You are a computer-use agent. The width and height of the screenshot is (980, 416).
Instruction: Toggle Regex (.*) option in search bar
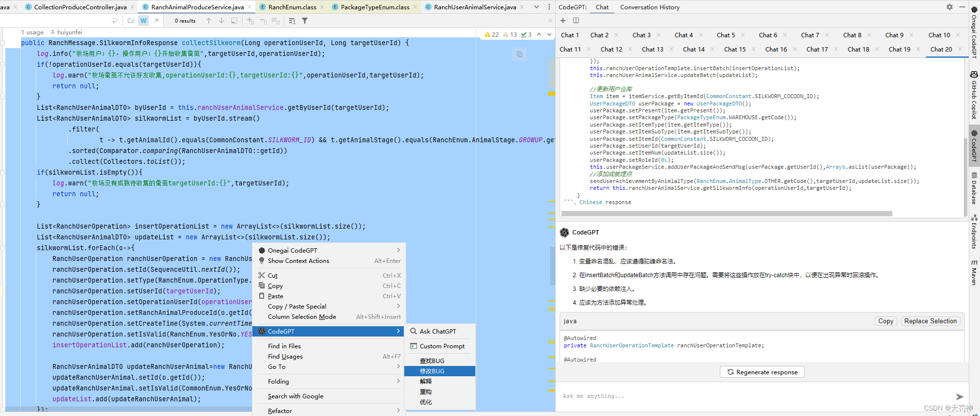pyautogui.click(x=156, y=21)
